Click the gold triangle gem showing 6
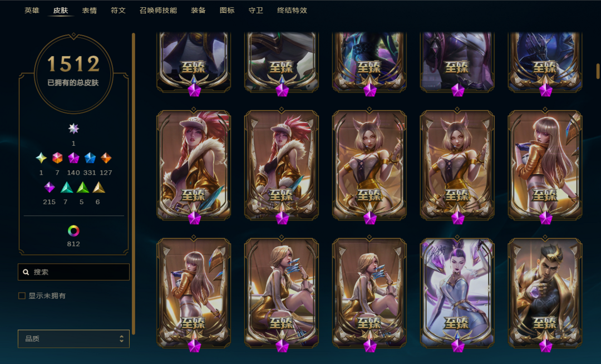This screenshot has width=601, height=364. tap(99, 188)
